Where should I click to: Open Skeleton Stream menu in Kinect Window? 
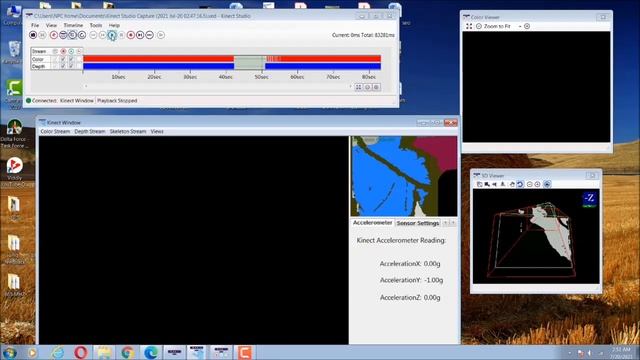tap(128, 131)
